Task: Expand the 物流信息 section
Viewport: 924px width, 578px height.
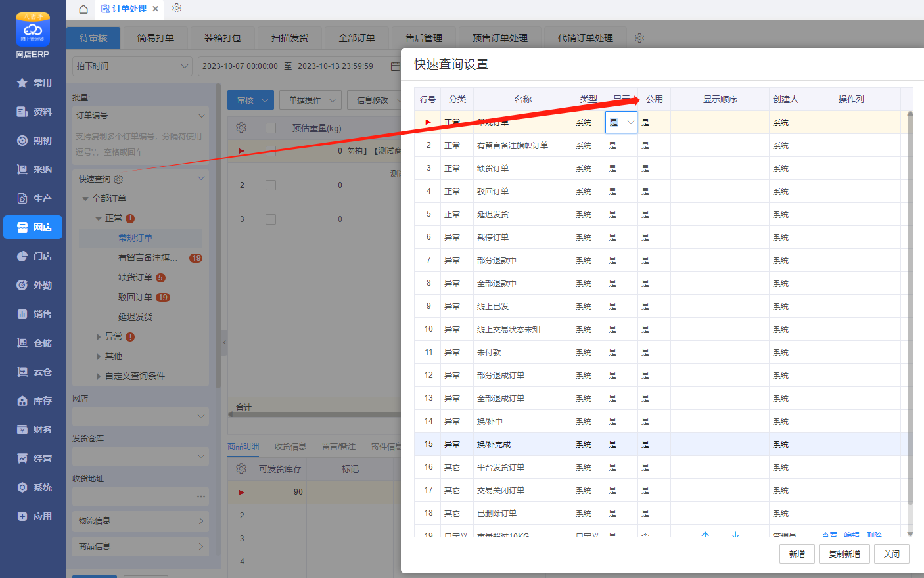Action: (141, 521)
